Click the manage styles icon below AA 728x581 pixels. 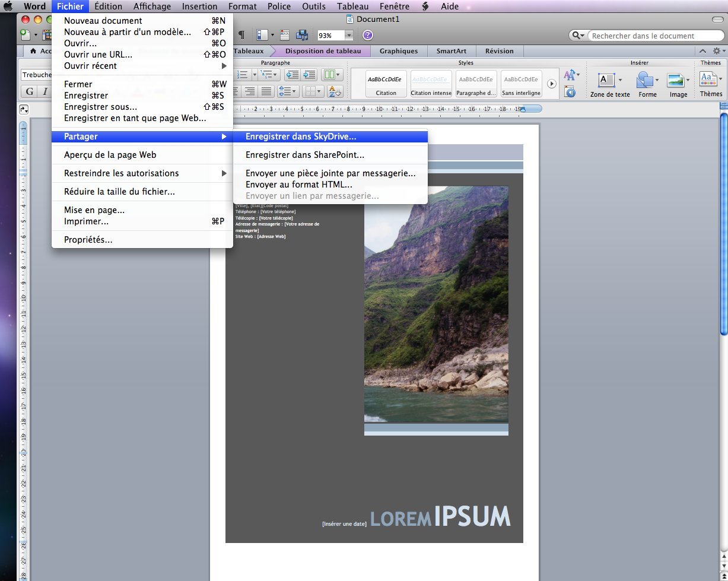(570, 91)
